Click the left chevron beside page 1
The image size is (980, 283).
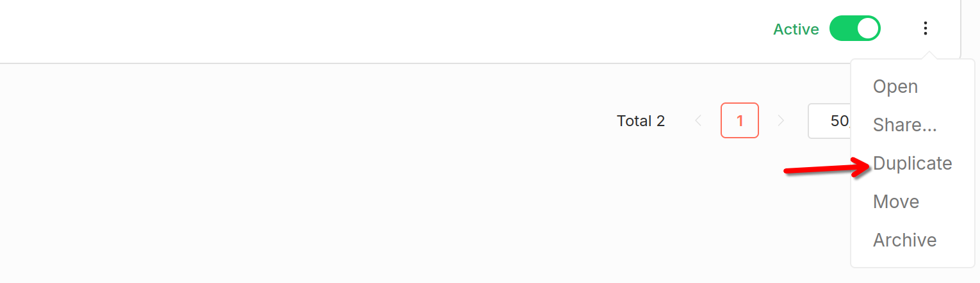[698, 120]
